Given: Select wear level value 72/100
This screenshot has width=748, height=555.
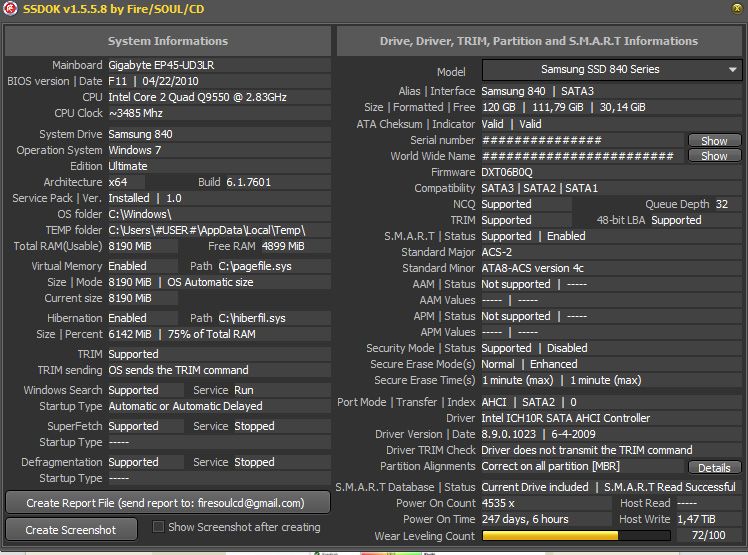Looking at the screenshot, I should pyautogui.click(x=708, y=535).
